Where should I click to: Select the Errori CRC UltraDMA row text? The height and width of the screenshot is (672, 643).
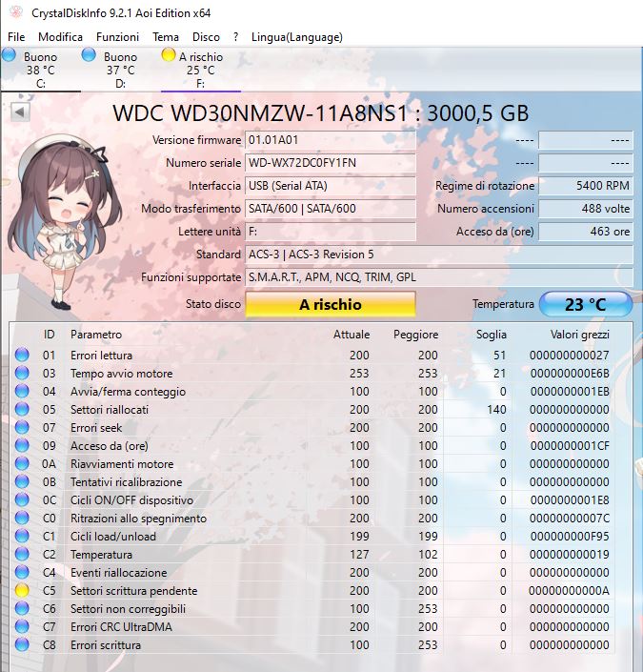point(121,627)
